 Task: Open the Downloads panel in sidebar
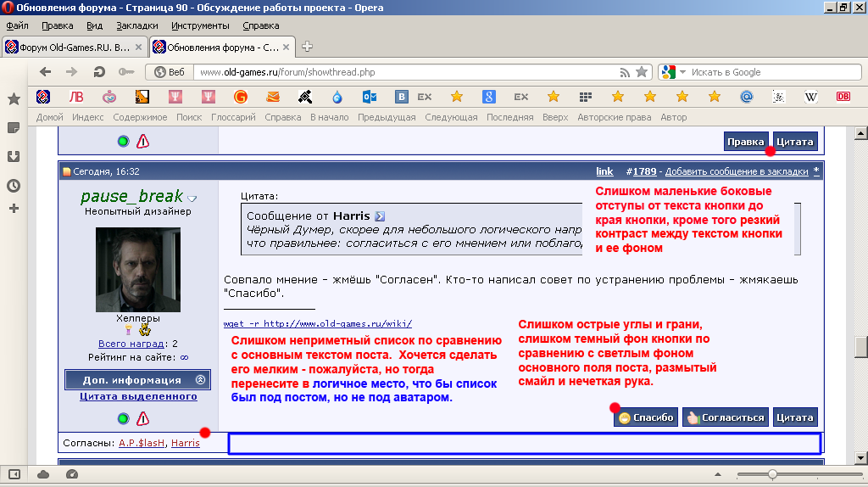click(x=14, y=157)
